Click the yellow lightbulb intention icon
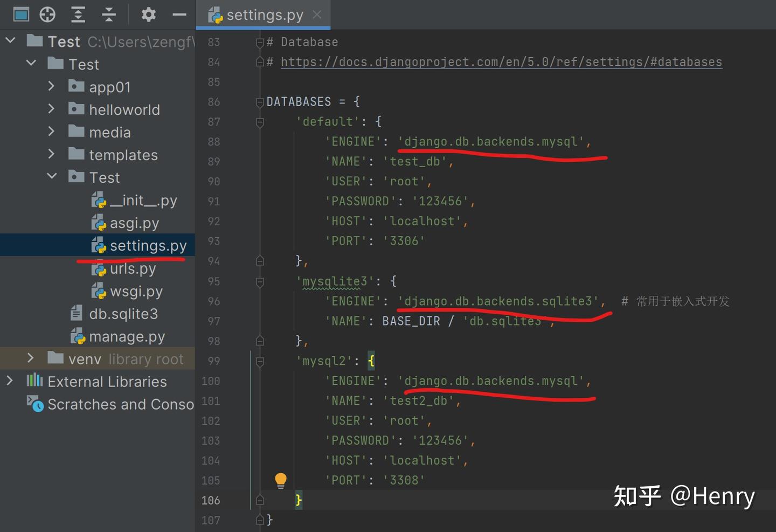This screenshot has width=776, height=532. click(x=281, y=480)
